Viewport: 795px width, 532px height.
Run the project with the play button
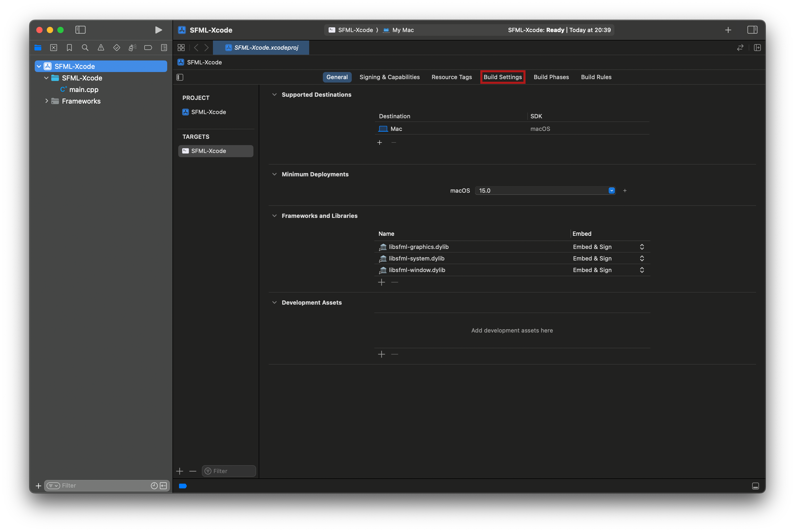(x=158, y=30)
